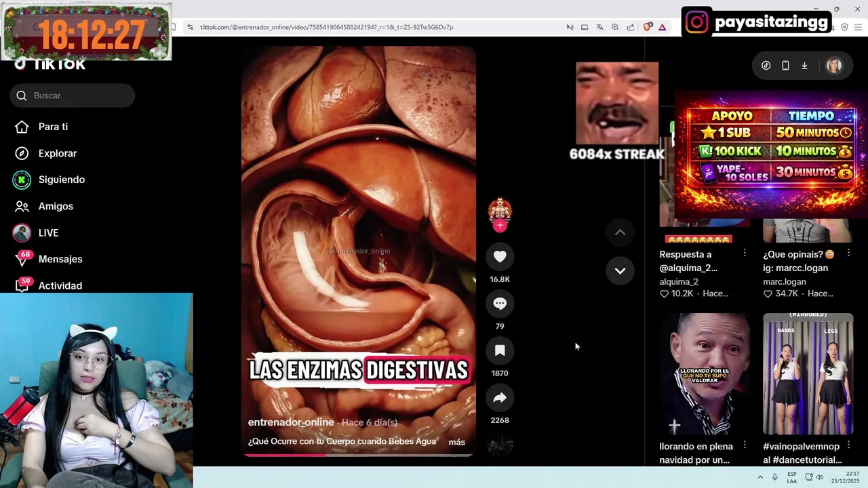Open the Explorar page
Screen dimensions: 868x488
(58, 153)
